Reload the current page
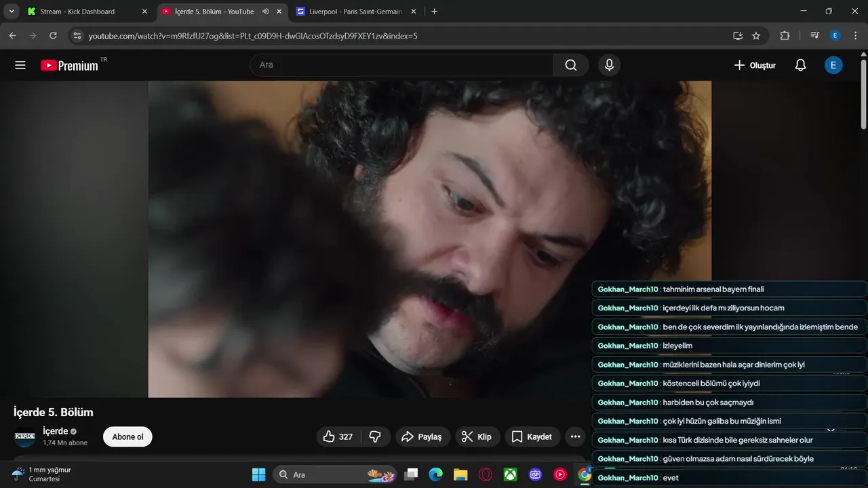This screenshot has width=868, height=488. click(x=53, y=36)
